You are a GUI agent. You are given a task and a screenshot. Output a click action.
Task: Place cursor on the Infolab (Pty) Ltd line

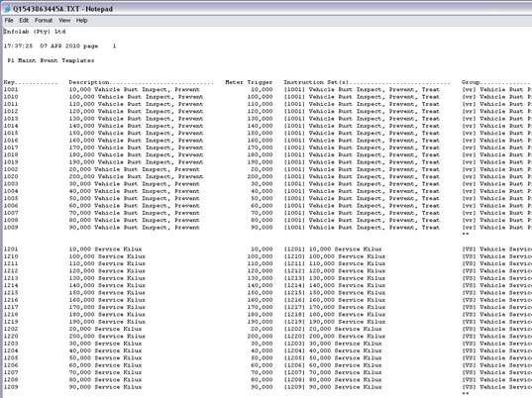click(35, 32)
